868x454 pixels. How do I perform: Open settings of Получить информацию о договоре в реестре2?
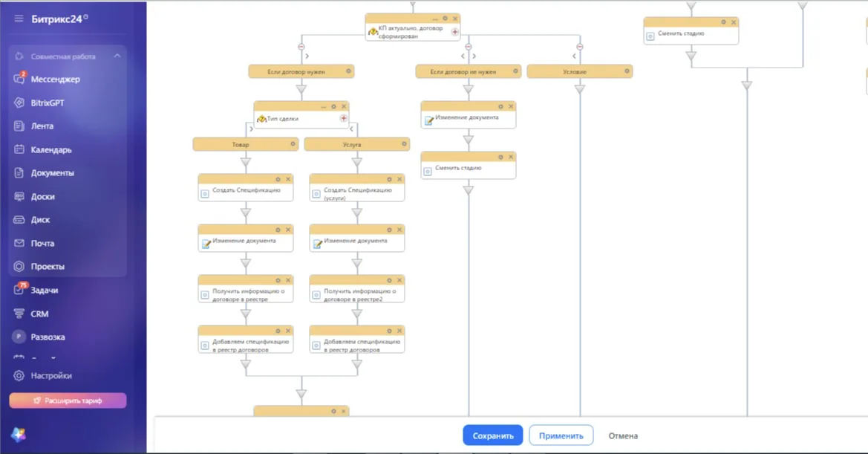click(389, 280)
